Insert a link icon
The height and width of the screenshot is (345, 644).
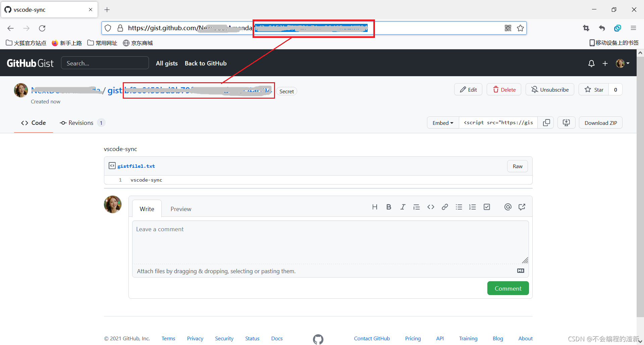click(x=445, y=207)
